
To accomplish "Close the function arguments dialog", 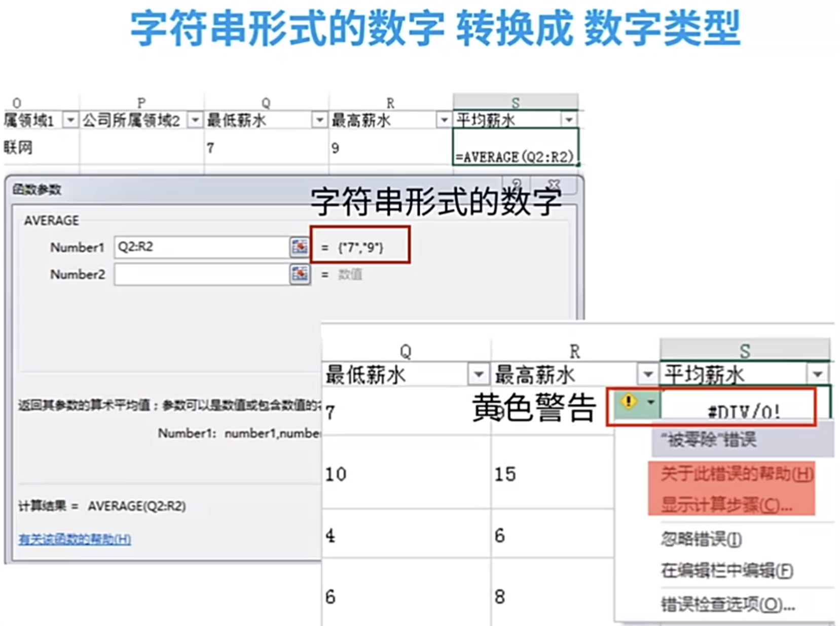I will pos(554,184).
